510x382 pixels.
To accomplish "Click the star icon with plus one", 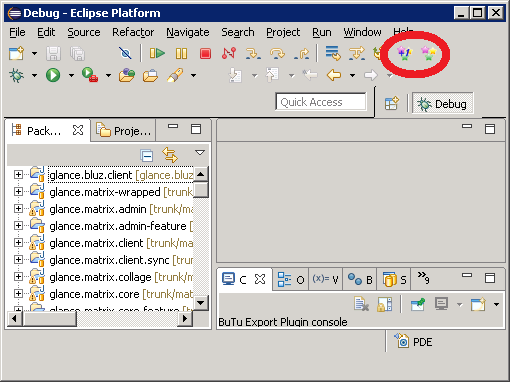I will (404, 53).
